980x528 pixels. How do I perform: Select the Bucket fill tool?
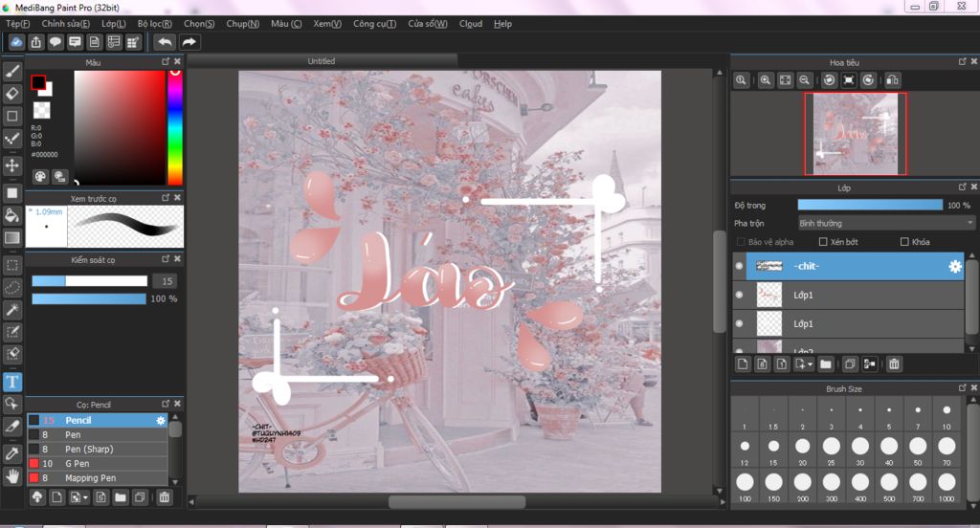(x=12, y=214)
